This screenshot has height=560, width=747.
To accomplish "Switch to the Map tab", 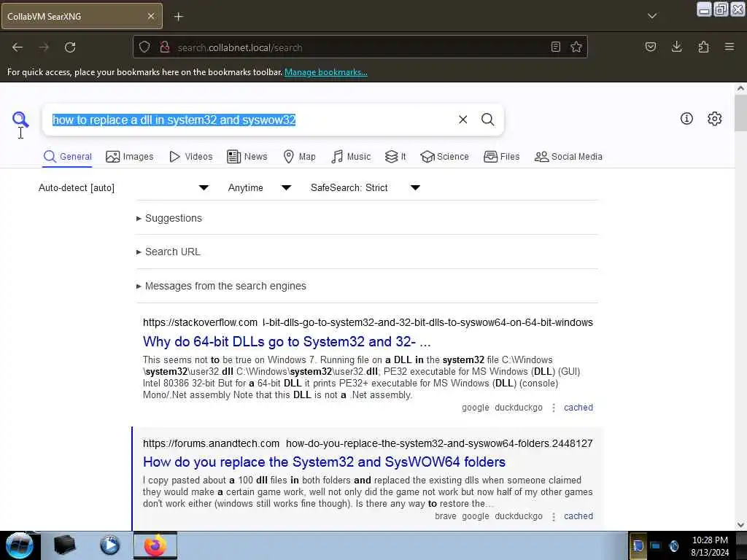I will pos(299,157).
